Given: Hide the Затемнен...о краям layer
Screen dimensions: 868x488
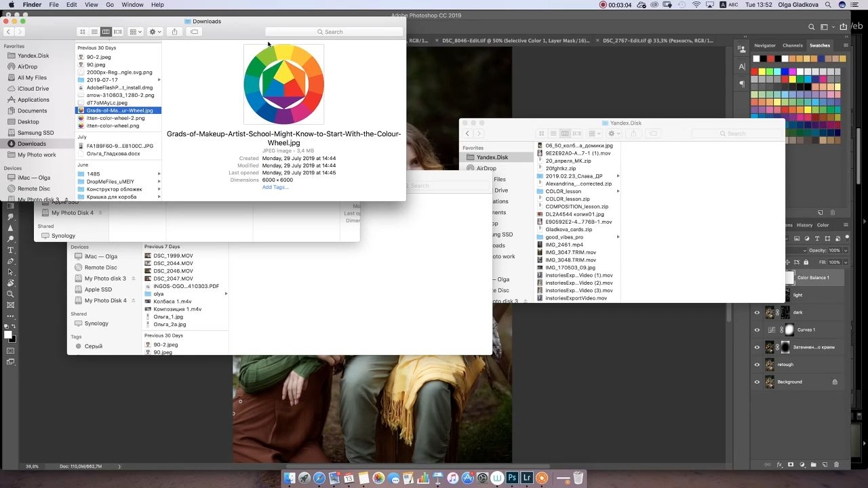Looking at the screenshot, I should point(757,348).
